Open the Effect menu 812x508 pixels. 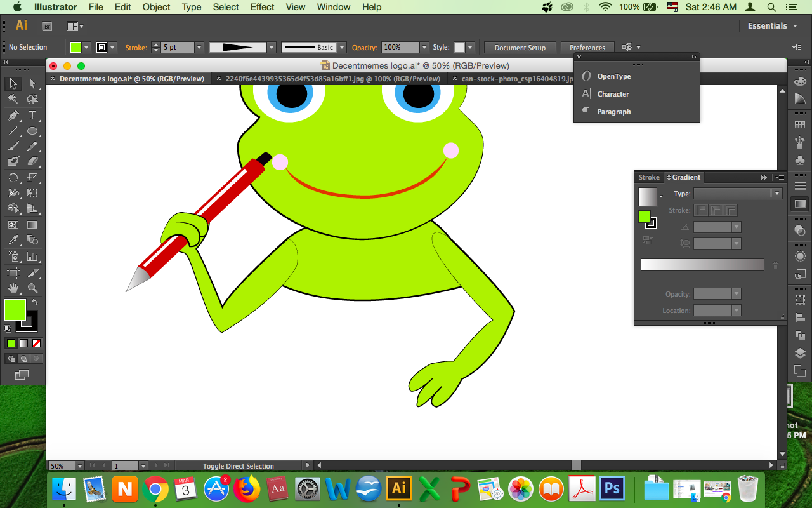[262, 7]
